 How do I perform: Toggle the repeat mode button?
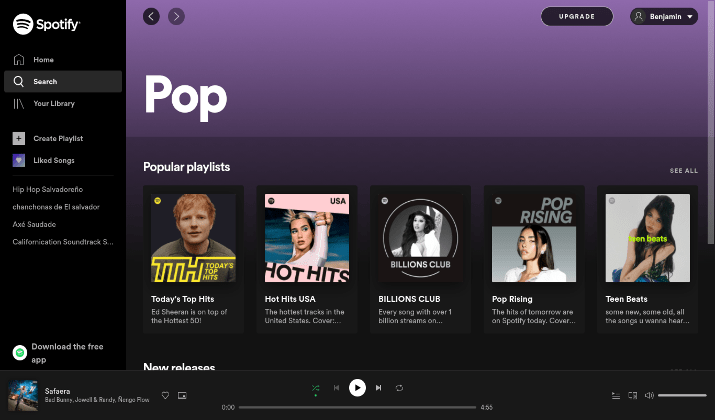point(399,388)
